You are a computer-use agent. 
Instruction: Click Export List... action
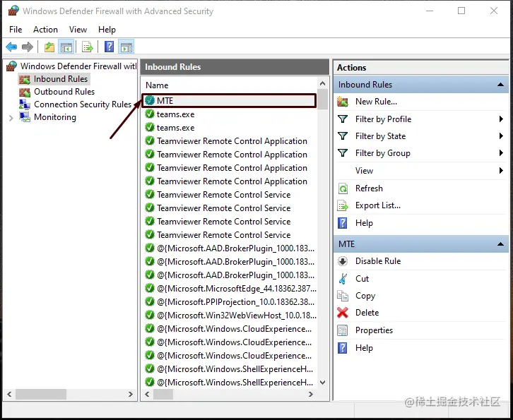pos(378,205)
